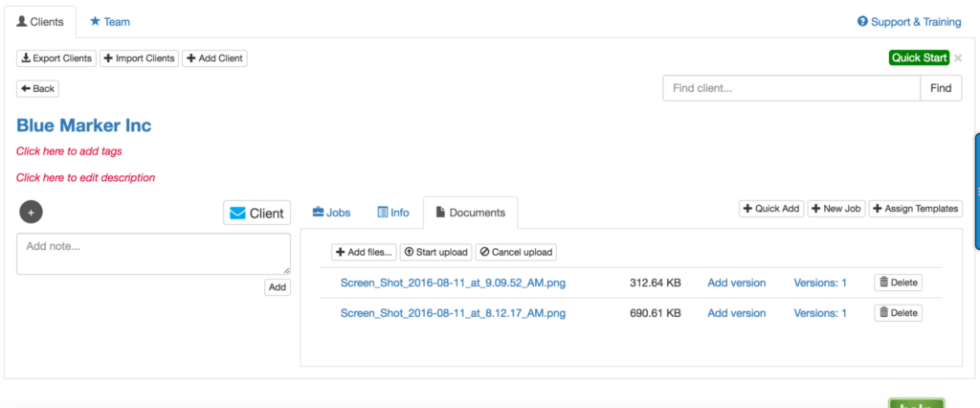Click the dark circular plus icon
The height and width of the screenshot is (408, 980).
31,213
